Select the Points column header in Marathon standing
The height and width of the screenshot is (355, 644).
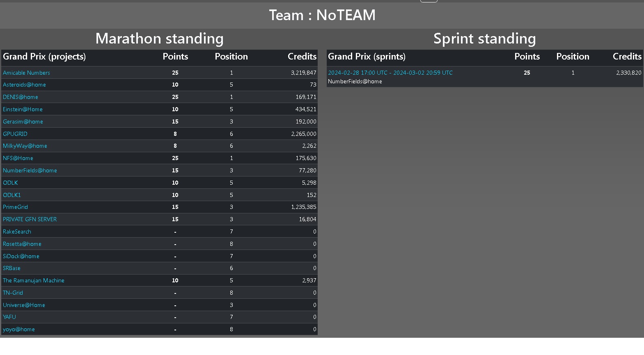pyautogui.click(x=175, y=57)
